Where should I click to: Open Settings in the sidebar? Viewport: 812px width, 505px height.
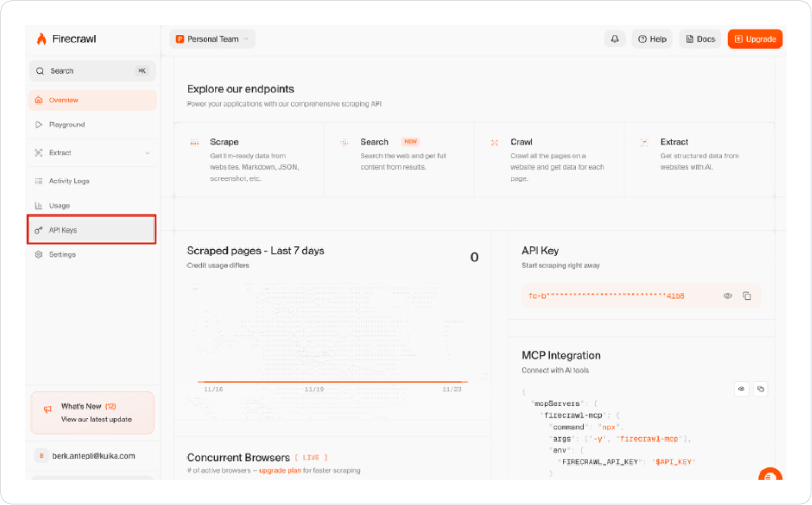92,255
